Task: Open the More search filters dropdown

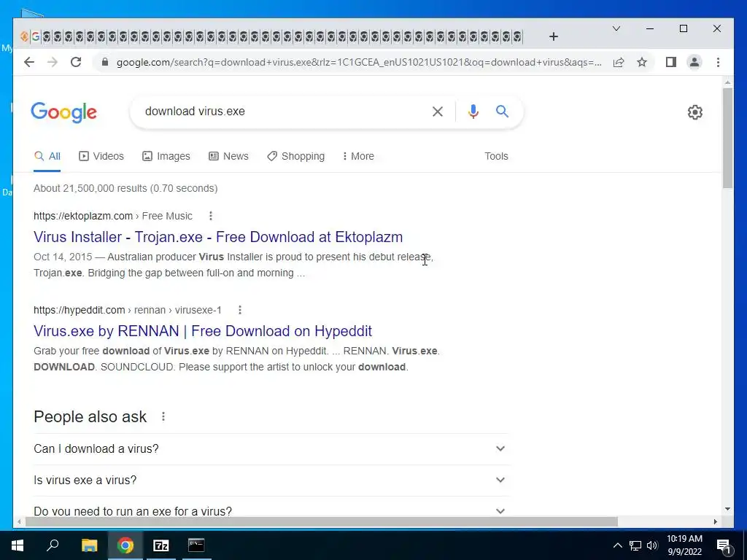Action: pos(358,156)
